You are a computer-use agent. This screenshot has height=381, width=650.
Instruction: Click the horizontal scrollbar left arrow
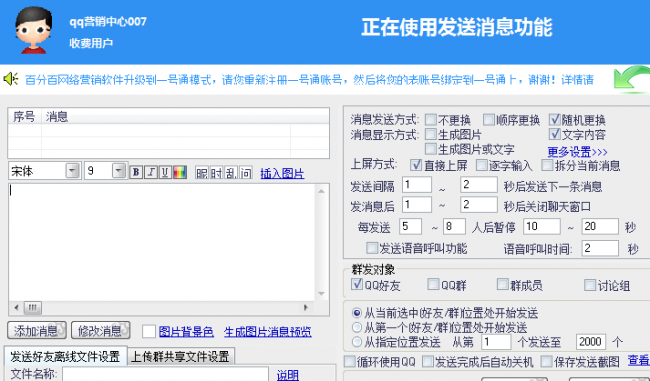[17, 308]
